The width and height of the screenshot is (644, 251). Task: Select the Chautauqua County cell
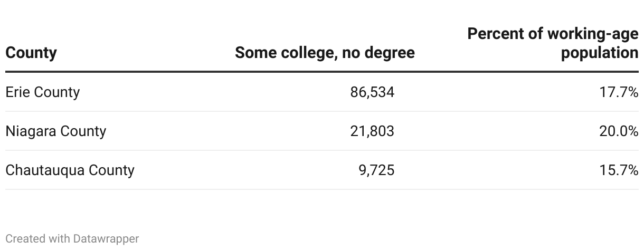coord(70,170)
